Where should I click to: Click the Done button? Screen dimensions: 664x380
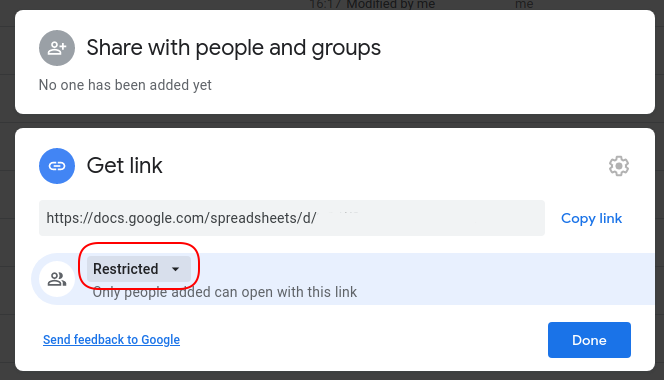(589, 340)
